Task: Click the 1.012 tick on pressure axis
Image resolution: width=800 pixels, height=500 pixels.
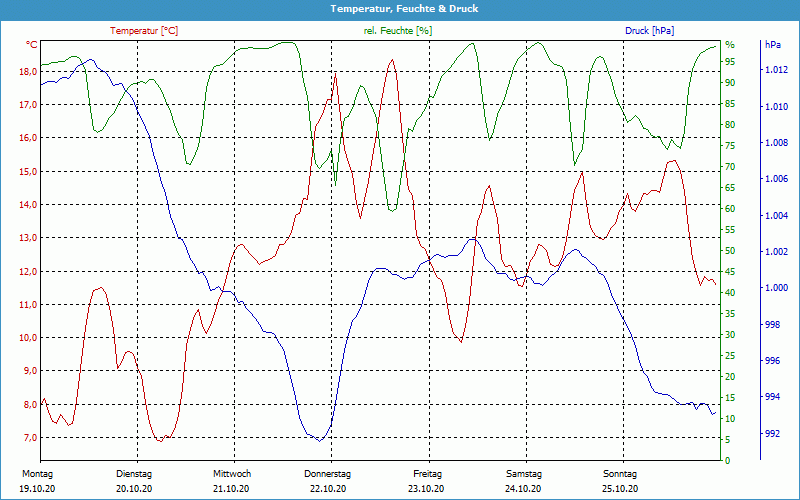Action: pyautogui.click(x=776, y=70)
